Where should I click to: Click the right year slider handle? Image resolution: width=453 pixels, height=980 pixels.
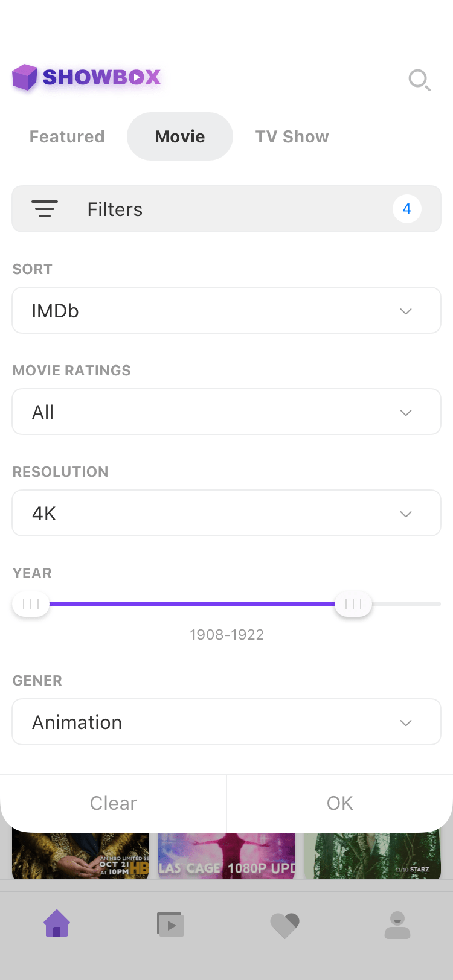point(353,604)
